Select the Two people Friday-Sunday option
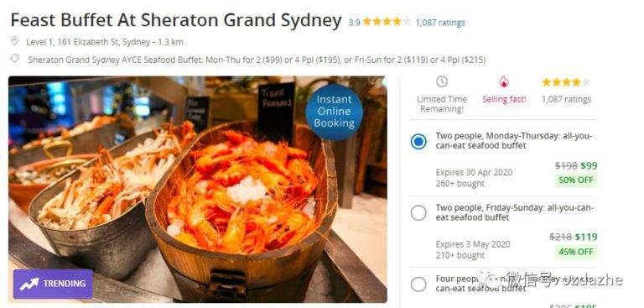 (418, 213)
